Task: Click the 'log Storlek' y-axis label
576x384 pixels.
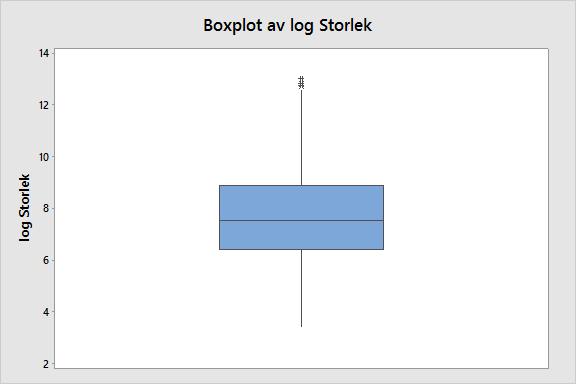Action: pos(24,208)
